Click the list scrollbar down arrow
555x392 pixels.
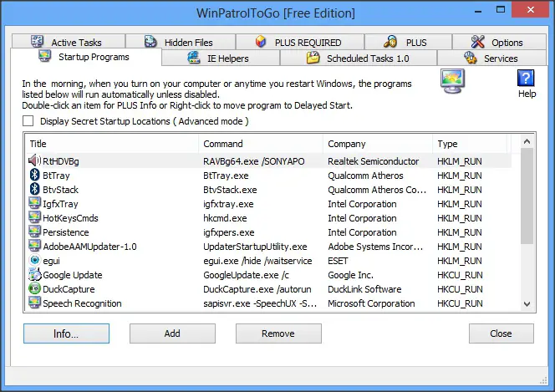coord(527,304)
